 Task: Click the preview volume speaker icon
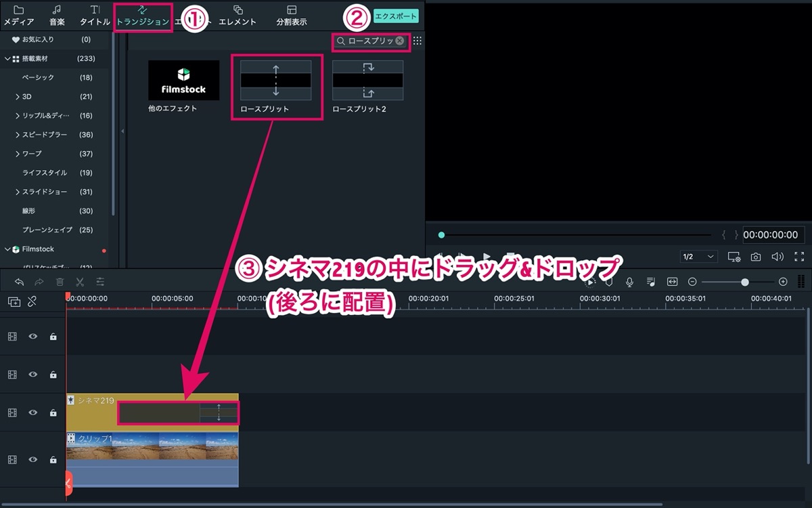point(777,257)
